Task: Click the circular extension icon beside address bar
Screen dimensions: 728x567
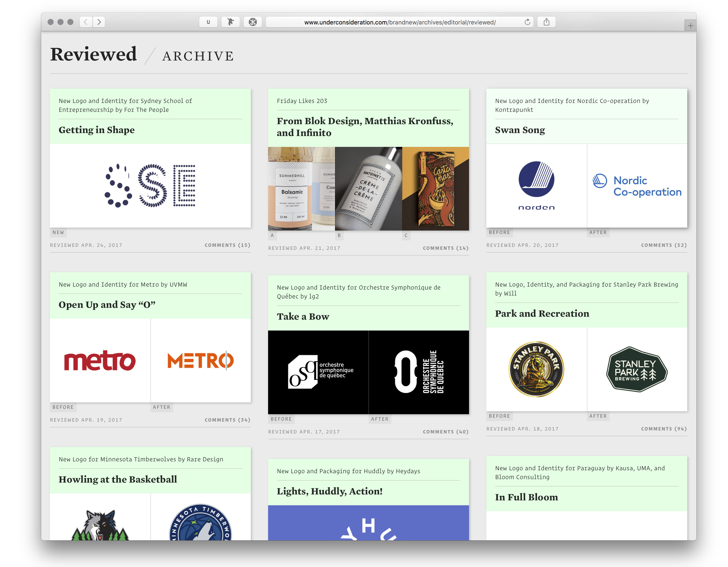Action: point(253,22)
